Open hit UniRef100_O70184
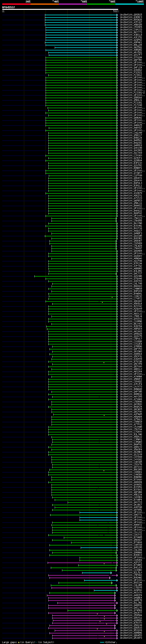Screen dimensions: 146x644 [x=131, y=58]
